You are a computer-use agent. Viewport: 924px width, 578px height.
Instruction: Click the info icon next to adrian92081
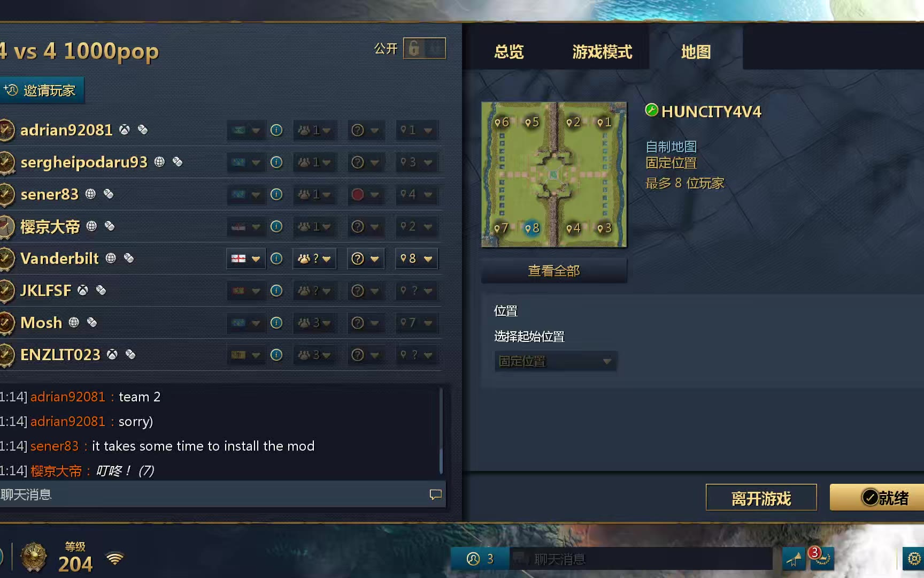pyautogui.click(x=276, y=130)
